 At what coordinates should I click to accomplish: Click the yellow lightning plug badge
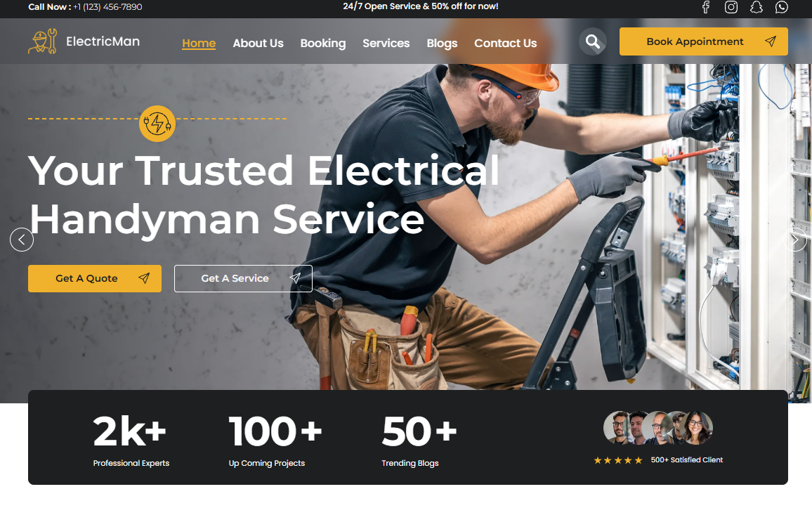tap(157, 124)
